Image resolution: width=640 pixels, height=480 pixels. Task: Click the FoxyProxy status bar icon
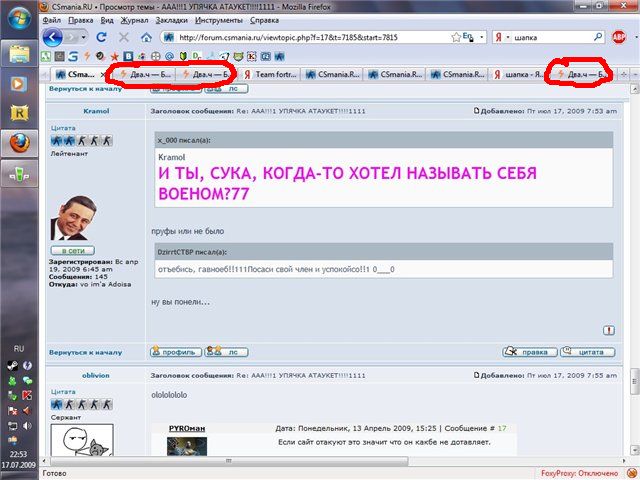631,473
